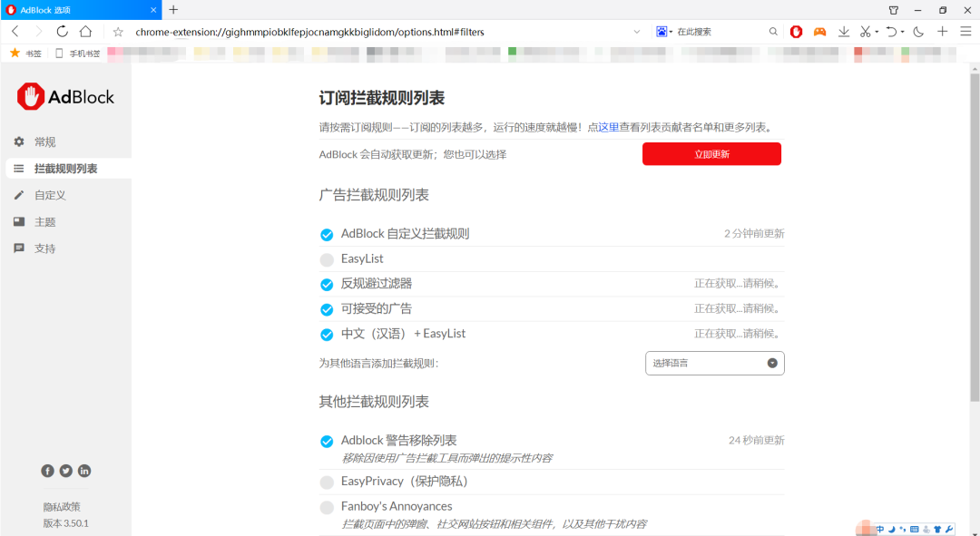Screen dimensions: 980x536
Task: Uncheck the 可接受的广告 list
Action: (x=327, y=309)
